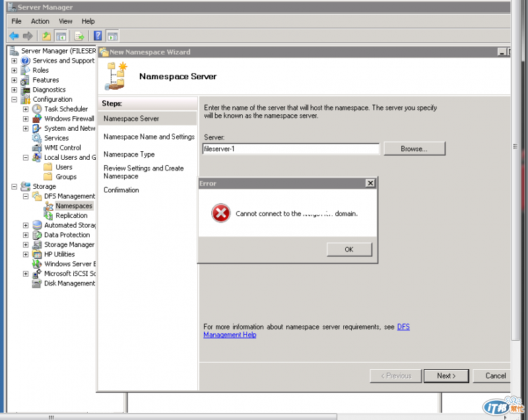Close the Error dialog with X
The height and width of the screenshot is (420, 528).
point(370,183)
